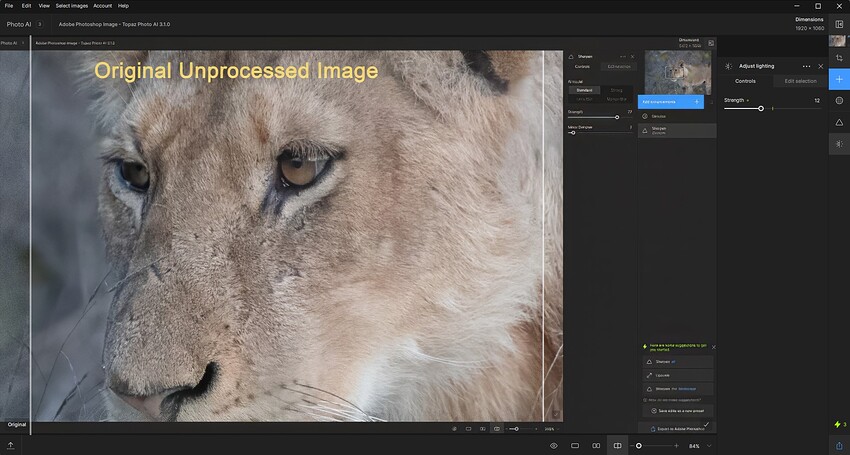Image resolution: width=850 pixels, height=455 pixels.
Task: Open the Help menu
Action: click(x=123, y=5)
